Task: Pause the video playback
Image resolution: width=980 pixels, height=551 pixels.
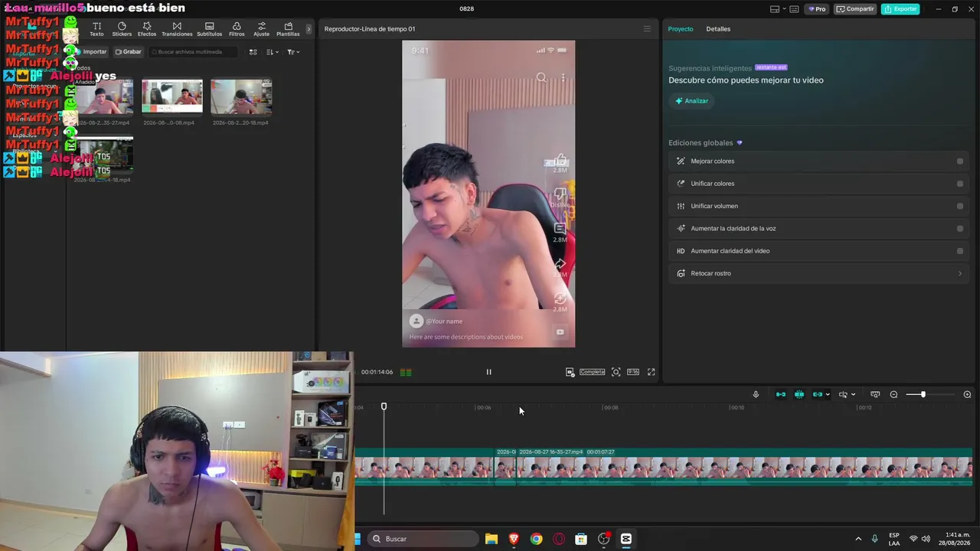Action: click(x=488, y=372)
